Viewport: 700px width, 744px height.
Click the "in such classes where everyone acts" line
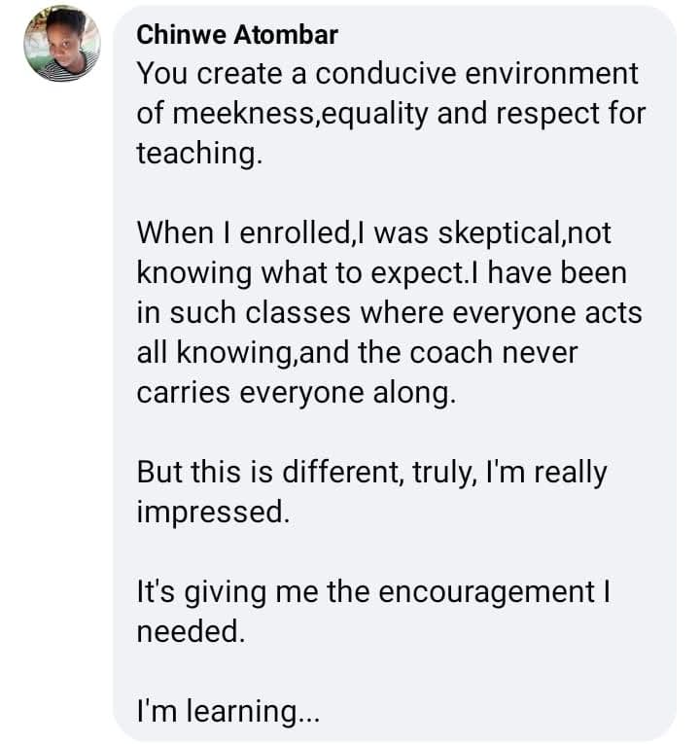coord(389,313)
